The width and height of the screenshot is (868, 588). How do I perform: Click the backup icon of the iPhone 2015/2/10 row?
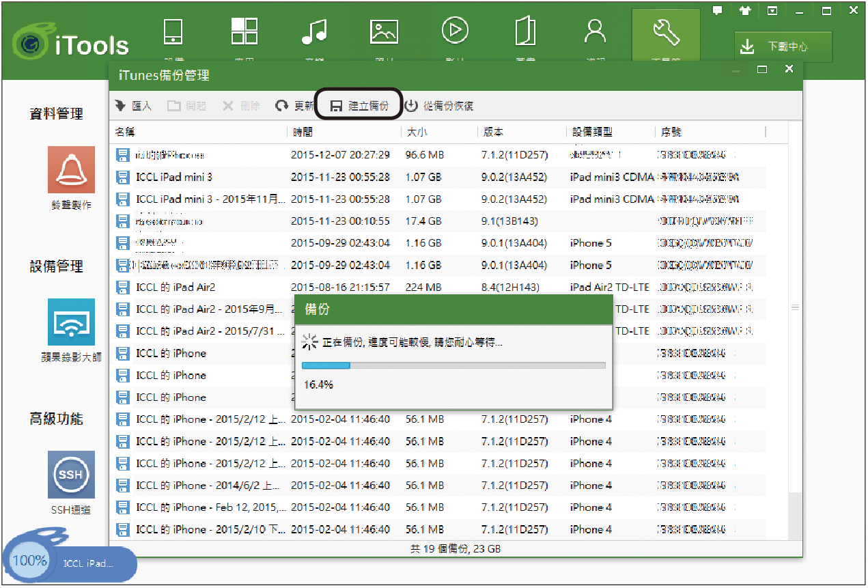(123, 529)
